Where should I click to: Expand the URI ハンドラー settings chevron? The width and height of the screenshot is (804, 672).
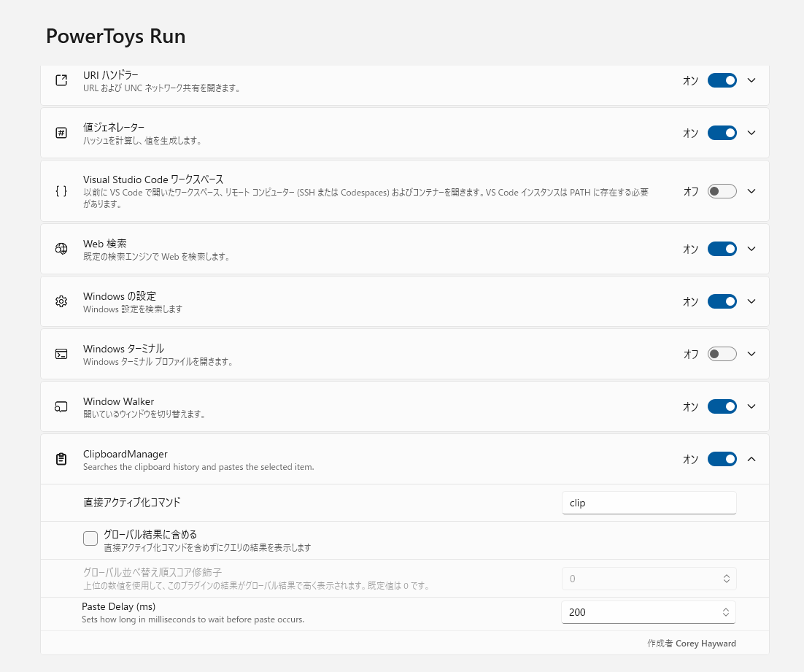click(x=751, y=80)
